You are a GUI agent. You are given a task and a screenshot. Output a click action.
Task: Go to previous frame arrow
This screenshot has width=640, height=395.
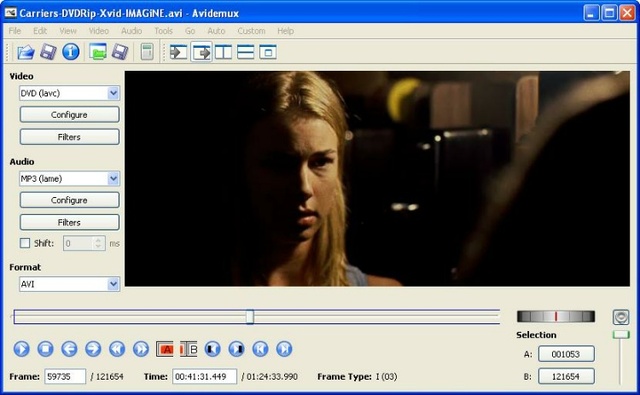pos(69,349)
